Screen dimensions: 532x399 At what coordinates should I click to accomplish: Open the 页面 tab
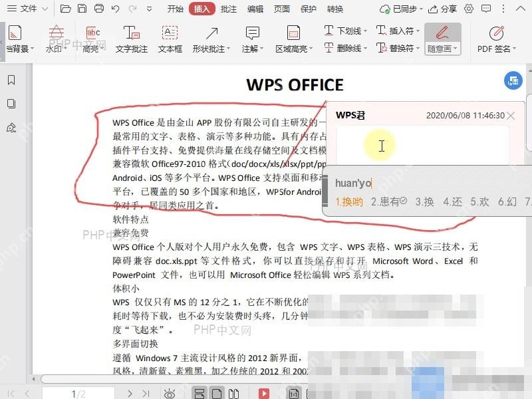(x=281, y=9)
